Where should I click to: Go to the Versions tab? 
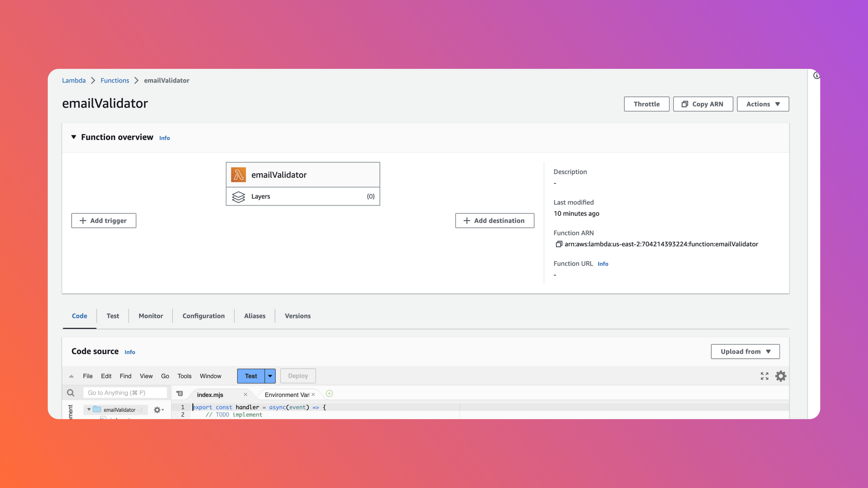(298, 316)
